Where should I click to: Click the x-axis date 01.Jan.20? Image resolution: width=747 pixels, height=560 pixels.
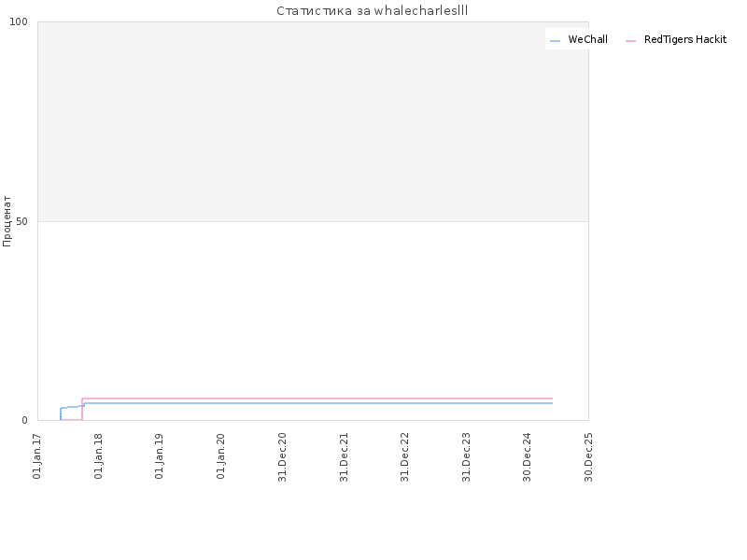click(220, 456)
